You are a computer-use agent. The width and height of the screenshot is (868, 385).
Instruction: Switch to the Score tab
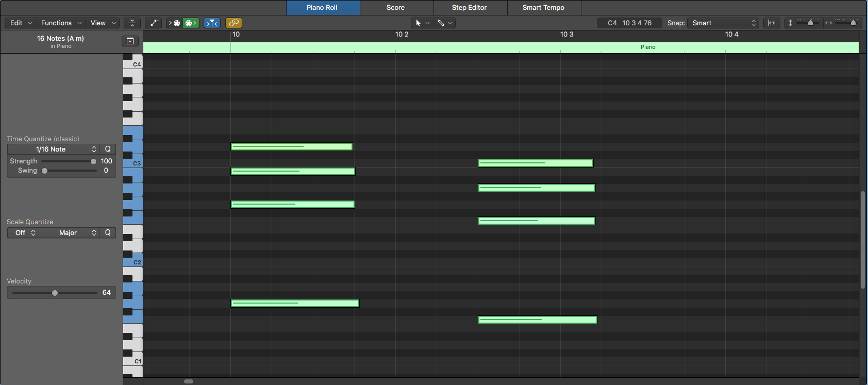point(395,8)
